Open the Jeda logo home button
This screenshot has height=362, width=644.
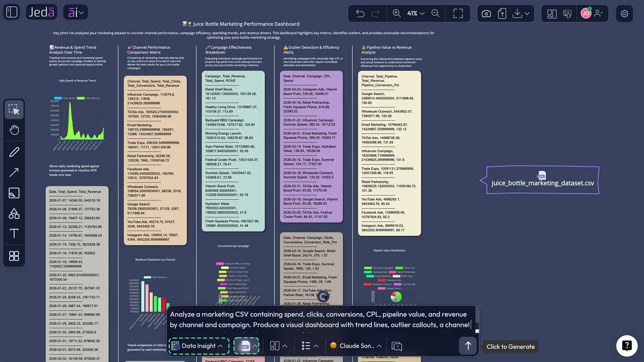(41, 12)
